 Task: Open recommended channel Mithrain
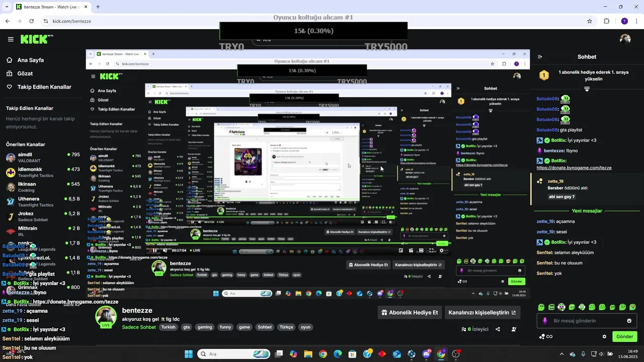(x=43, y=231)
